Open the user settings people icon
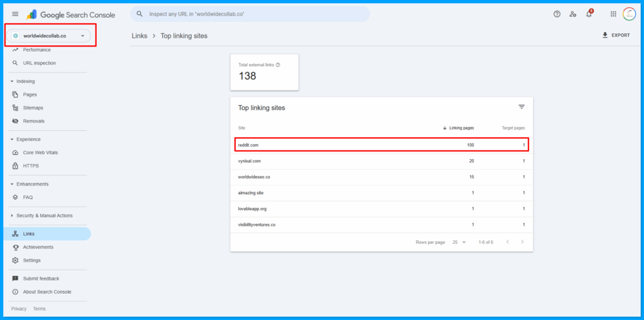This screenshot has width=644, height=320. [x=573, y=14]
